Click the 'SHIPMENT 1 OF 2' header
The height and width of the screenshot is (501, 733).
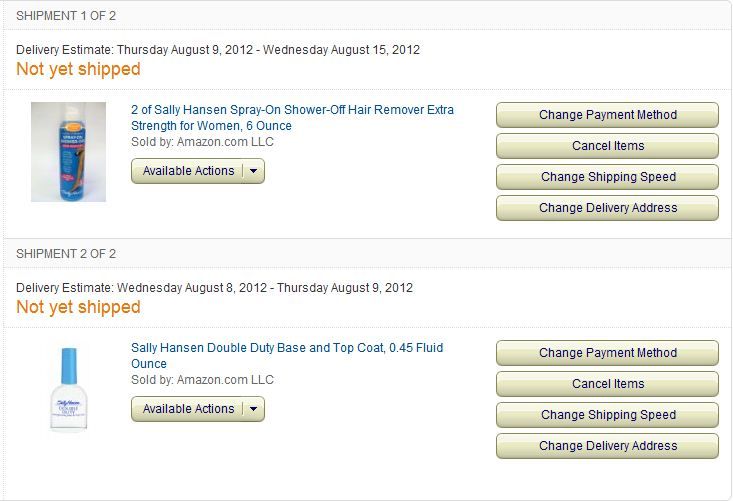coord(66,16)
